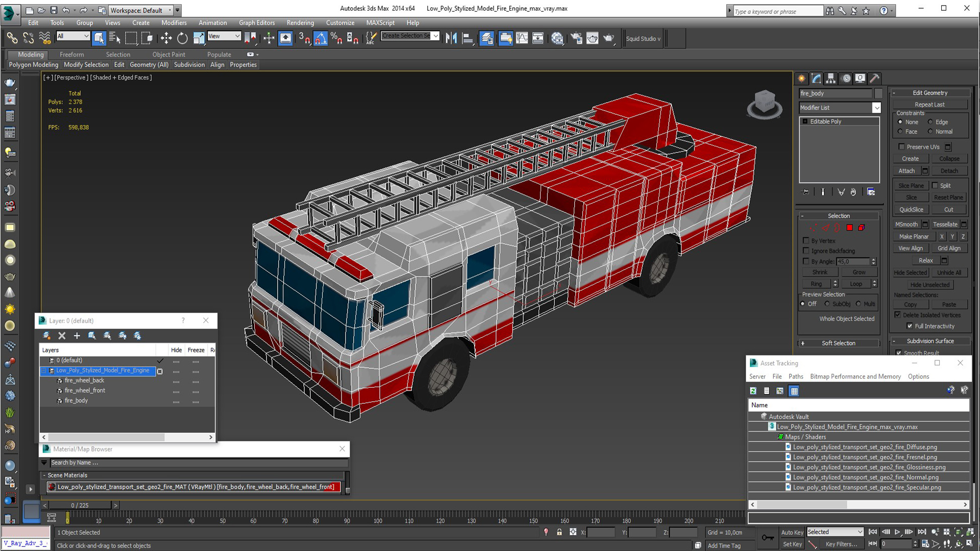Click the Grow selection button
The image size is (980, 551).
tap(859, 272)
